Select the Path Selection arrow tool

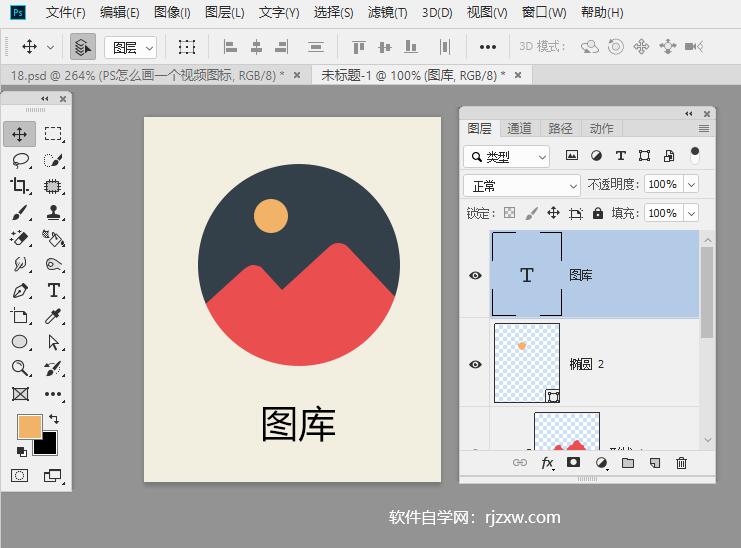[x=53, y=342]
